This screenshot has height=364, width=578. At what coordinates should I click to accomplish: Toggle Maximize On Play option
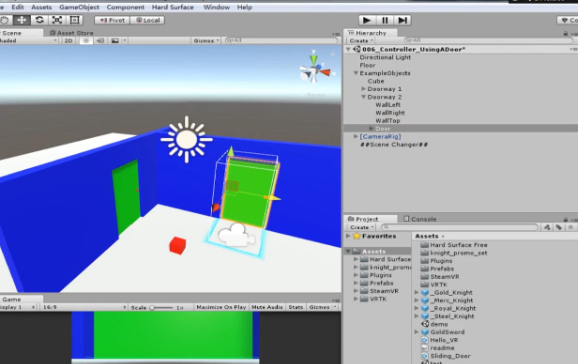(221, 307)
